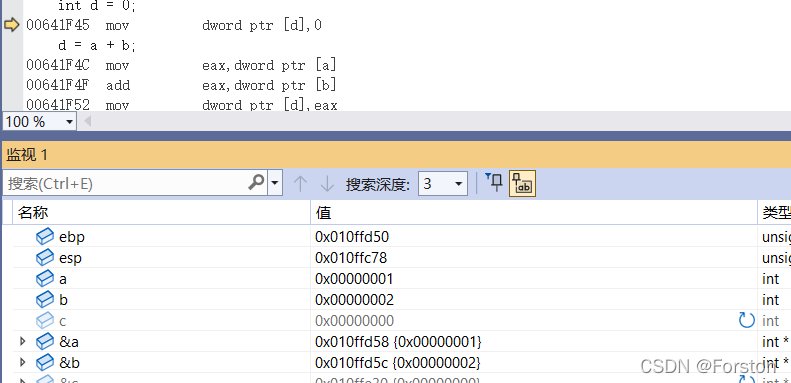Refresh the stale value of c
Screen dimensions: 791x383
tap(747, 320)
